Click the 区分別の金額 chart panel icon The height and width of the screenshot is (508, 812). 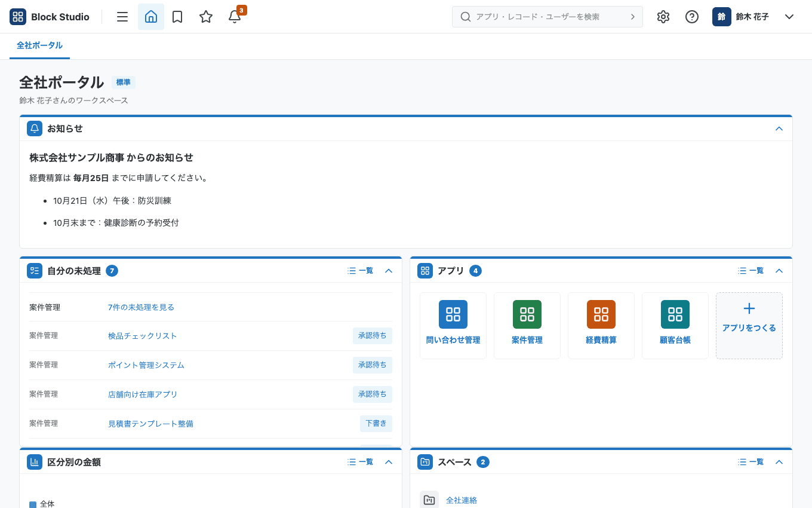pos(35,462)
